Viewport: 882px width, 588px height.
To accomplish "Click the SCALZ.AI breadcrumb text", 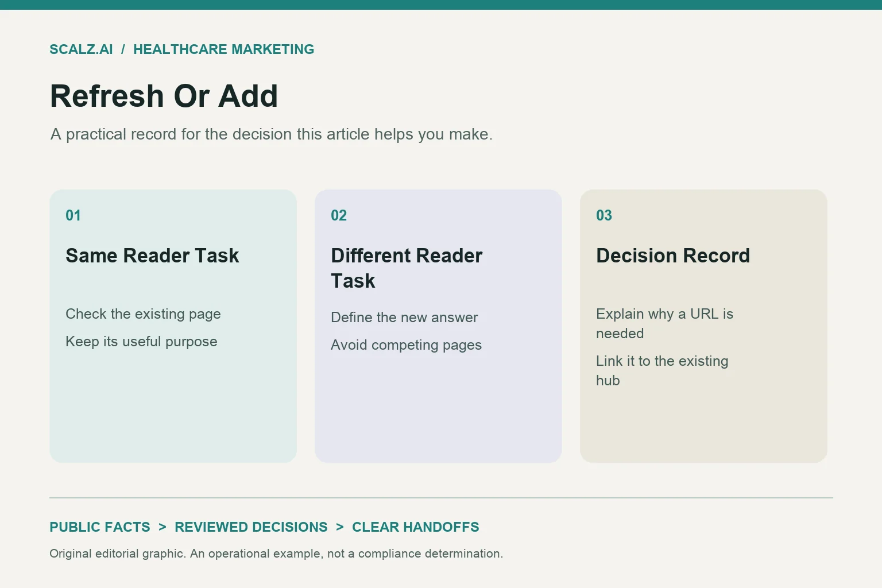I will [x=81, y=49].
